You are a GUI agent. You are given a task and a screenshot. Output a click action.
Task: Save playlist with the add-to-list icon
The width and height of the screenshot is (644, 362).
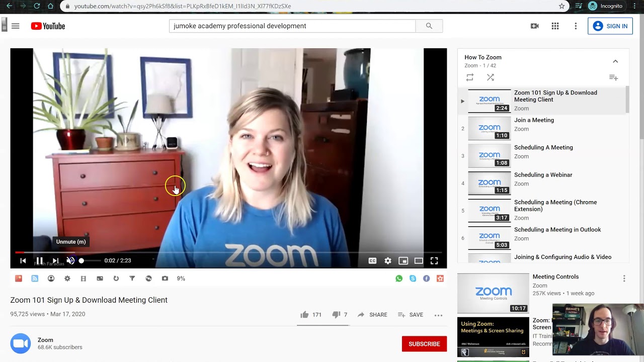tap(613, 77)
